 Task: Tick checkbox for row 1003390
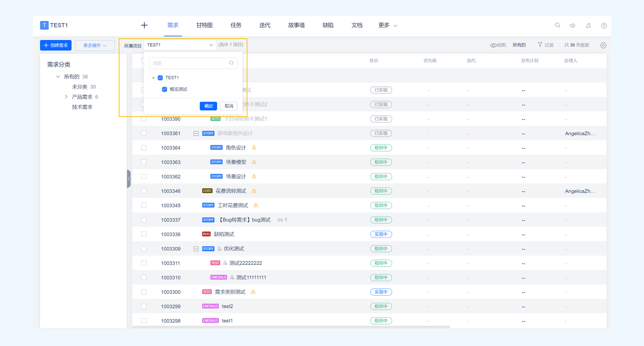tap(144, 119)
